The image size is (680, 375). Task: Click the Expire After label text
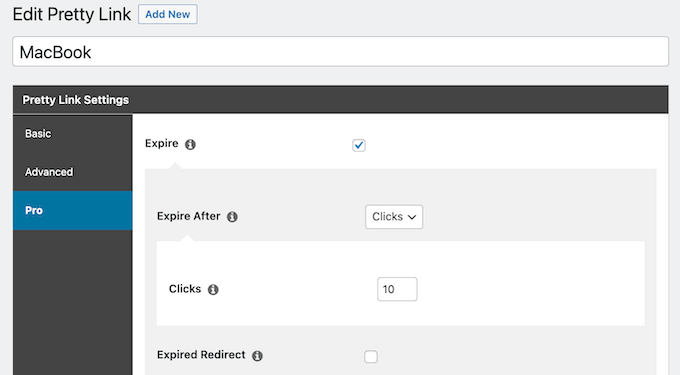click(x=189, y=216)
